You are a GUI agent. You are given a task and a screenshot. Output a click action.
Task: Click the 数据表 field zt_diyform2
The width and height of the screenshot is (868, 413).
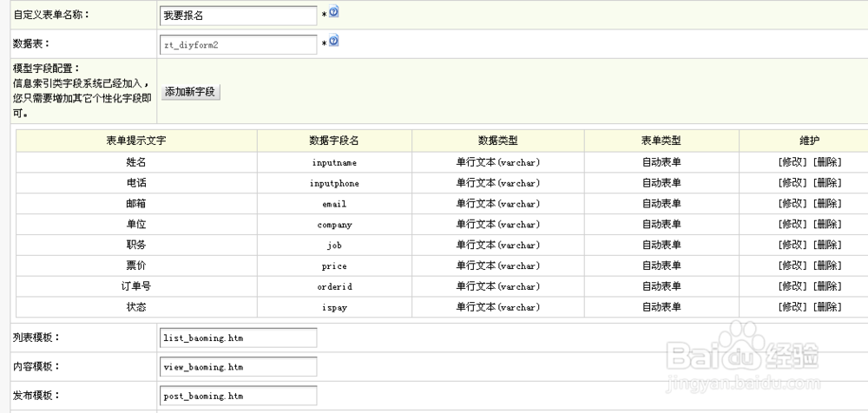[238, 45]
